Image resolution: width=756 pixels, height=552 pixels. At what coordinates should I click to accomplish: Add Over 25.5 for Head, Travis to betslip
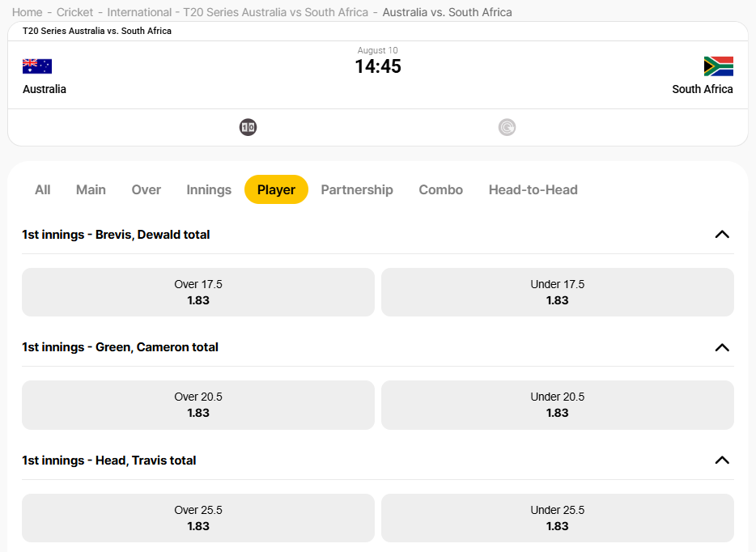[197, 518]
